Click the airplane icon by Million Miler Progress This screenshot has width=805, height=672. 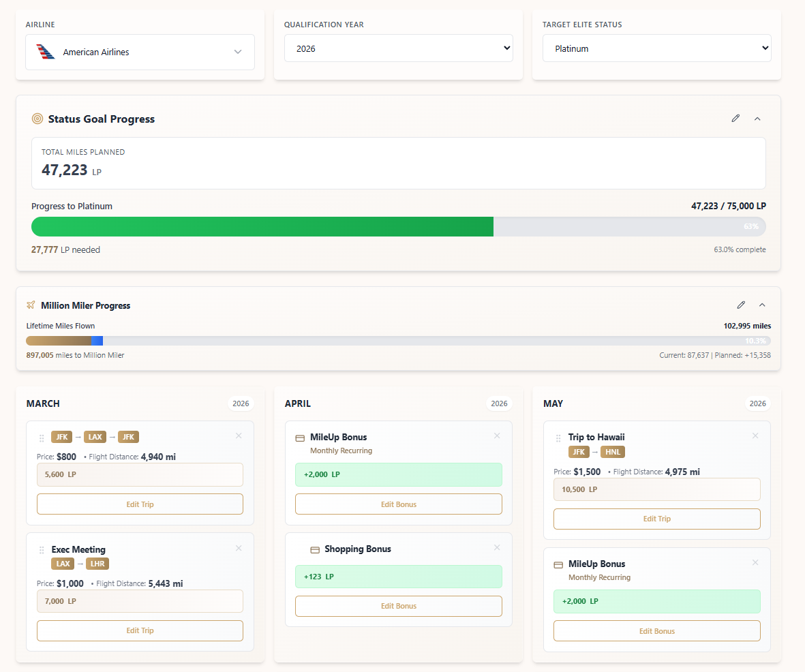[x=31, y=305]
